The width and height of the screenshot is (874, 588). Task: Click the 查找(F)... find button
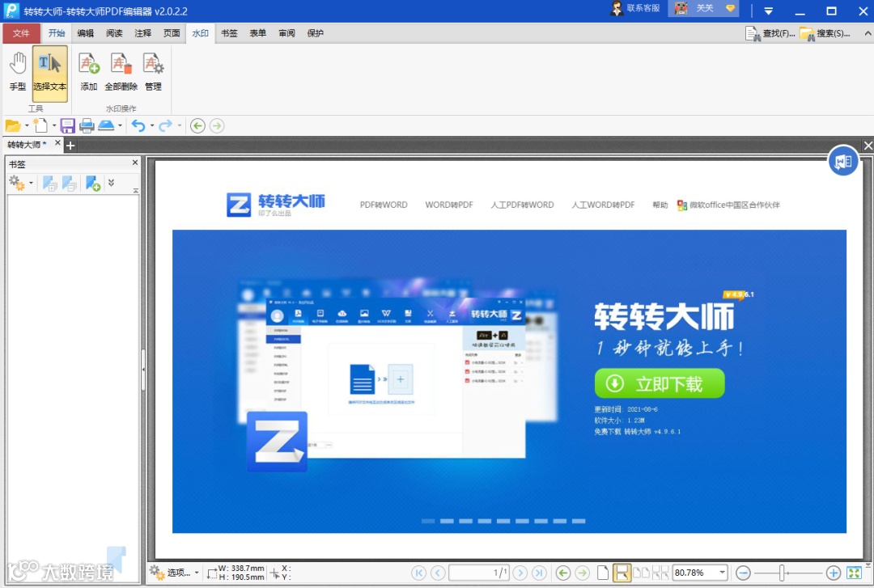tap(770, 33)
